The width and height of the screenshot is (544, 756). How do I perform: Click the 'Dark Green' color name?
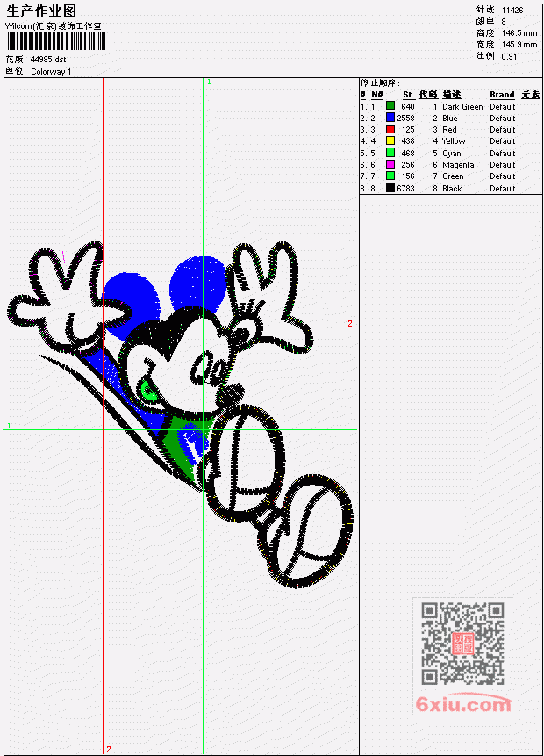[x=462, y=107]
